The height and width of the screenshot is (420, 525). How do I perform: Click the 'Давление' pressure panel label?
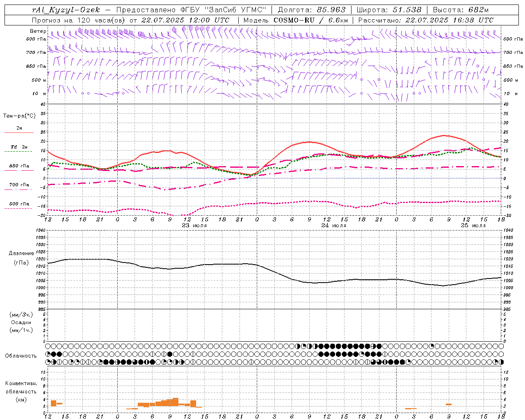[21, 253]
